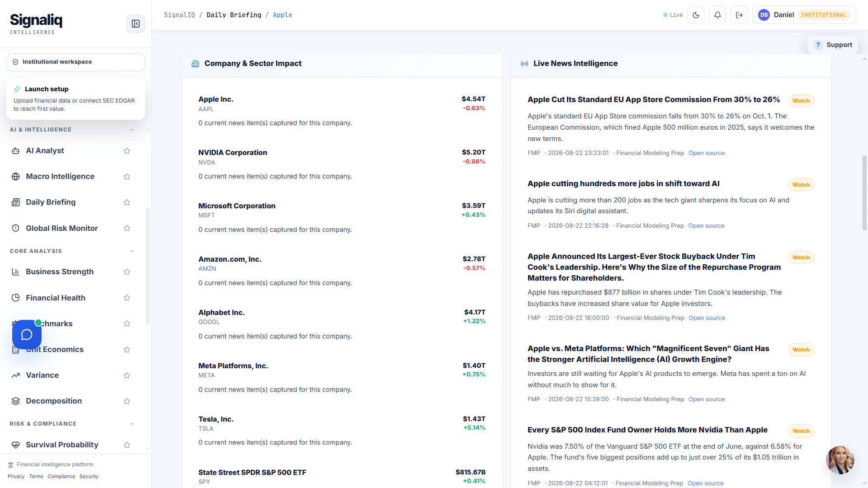Watch the Apple job cuts story
868x488 pixels.
[x=801, y=185]
